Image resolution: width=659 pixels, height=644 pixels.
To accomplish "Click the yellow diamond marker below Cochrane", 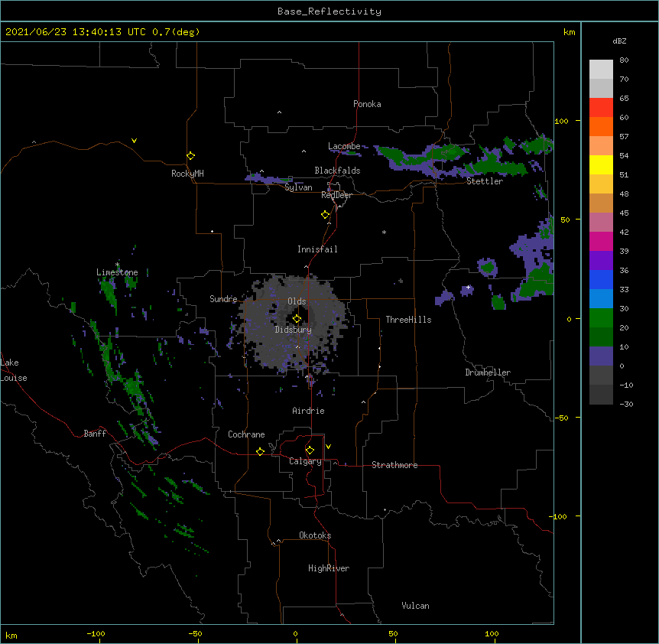I will click(260, 451).
